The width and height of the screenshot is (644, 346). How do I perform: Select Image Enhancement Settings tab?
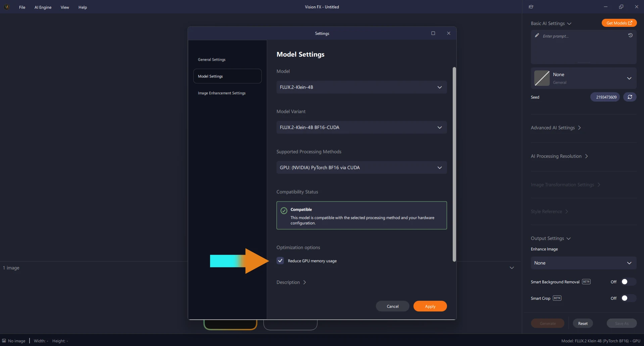(x=227, y=93)
